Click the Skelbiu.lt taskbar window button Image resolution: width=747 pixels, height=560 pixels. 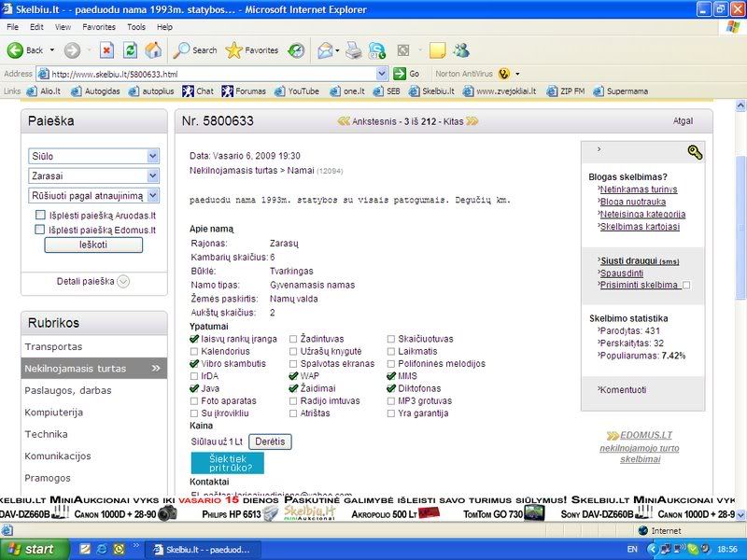click(x=203, y=550)
